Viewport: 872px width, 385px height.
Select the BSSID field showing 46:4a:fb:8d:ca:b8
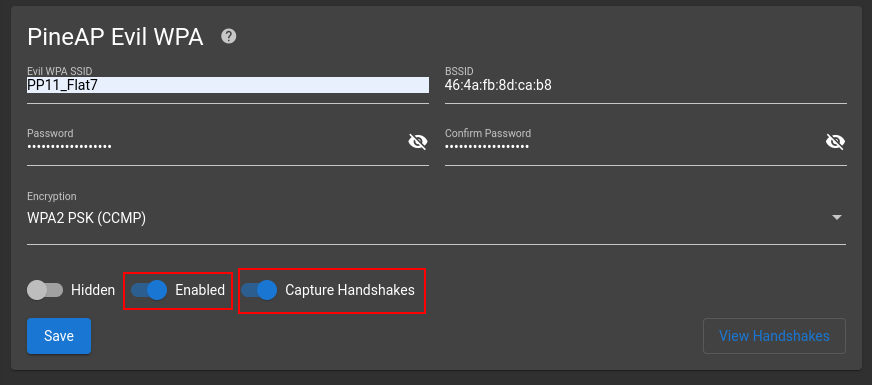pyautogui.click(x=646, y=85)
